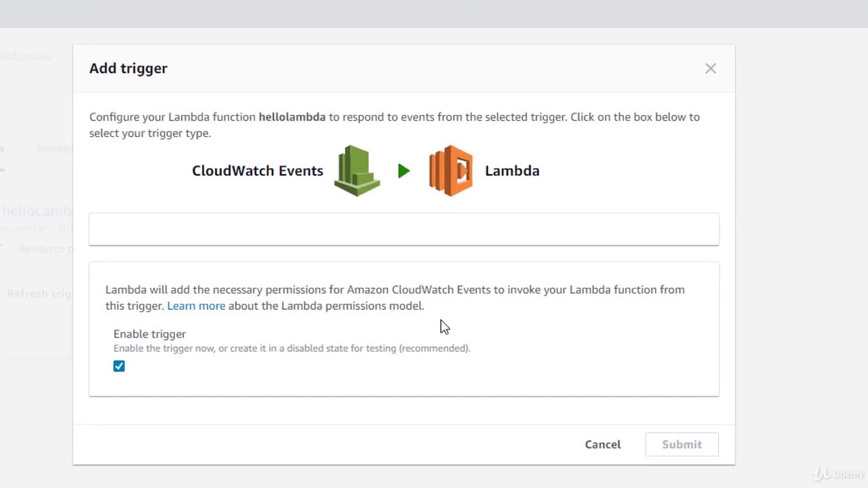Click the Lambda label beside the orange icon
The image size is (868, 488).
click(x=512, y=171)
